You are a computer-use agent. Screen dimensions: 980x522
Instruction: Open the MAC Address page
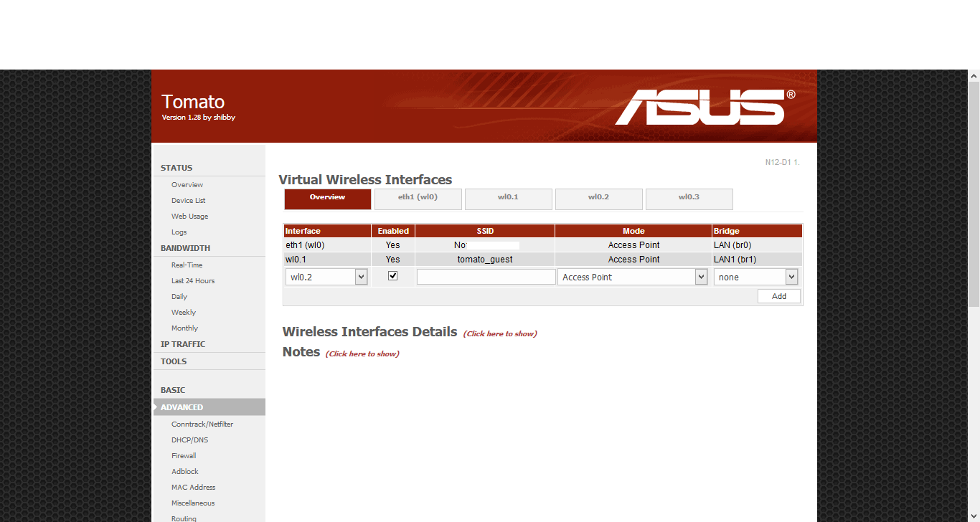point(194,488)
